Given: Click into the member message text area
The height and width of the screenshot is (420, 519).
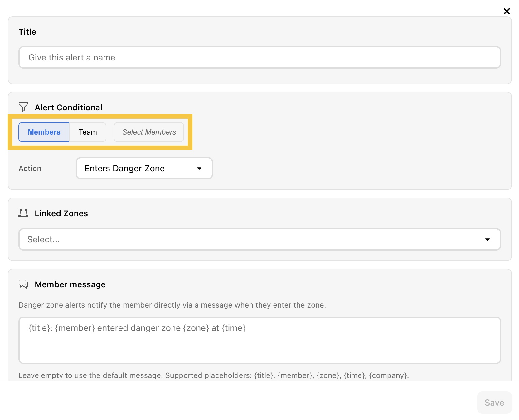Looking at the screenshot, I should point(260,340).
